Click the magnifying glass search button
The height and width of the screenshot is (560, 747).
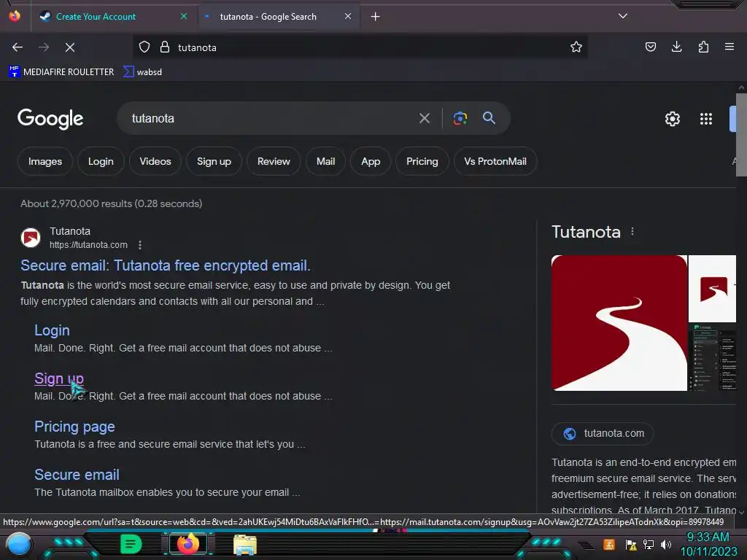(489, 118)
